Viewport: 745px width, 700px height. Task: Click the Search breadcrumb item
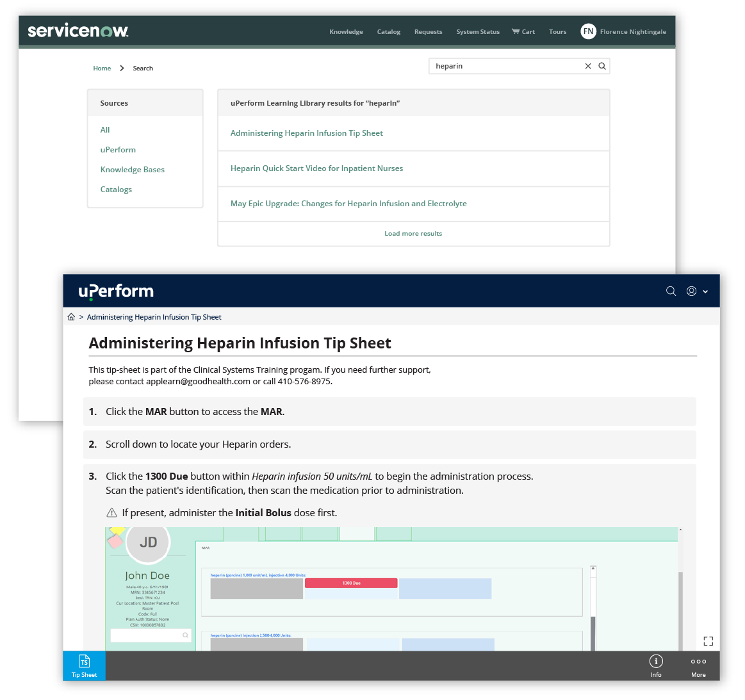[143, 69]
